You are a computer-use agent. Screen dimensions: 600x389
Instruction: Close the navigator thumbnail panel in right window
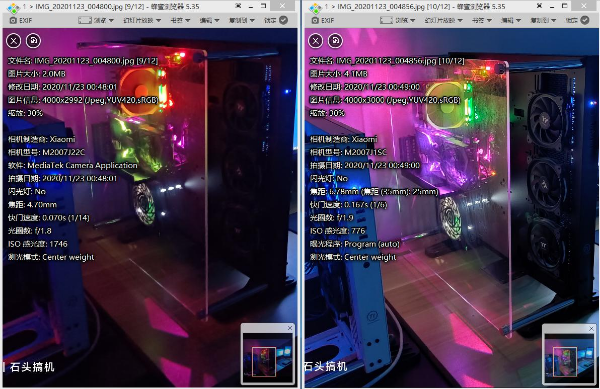point(591,329)
